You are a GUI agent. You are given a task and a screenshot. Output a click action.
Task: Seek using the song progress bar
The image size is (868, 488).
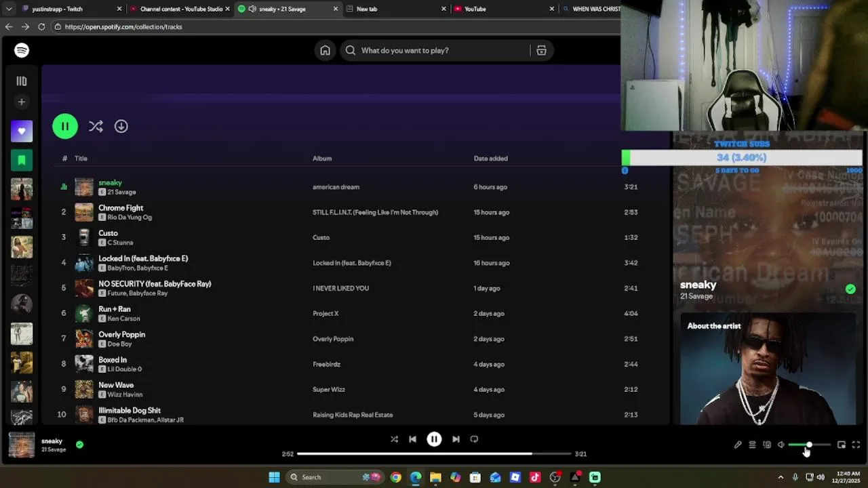(434, 454)
